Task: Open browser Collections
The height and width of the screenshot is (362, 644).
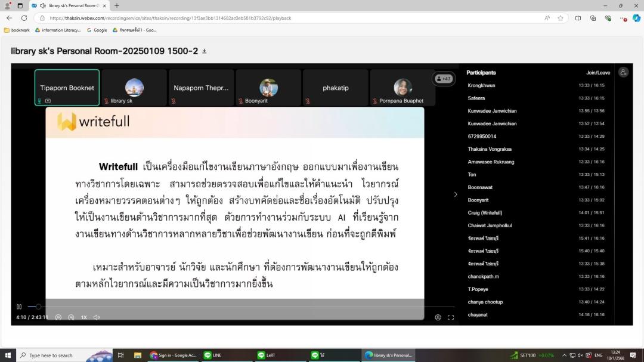Action: click(593, 18)
